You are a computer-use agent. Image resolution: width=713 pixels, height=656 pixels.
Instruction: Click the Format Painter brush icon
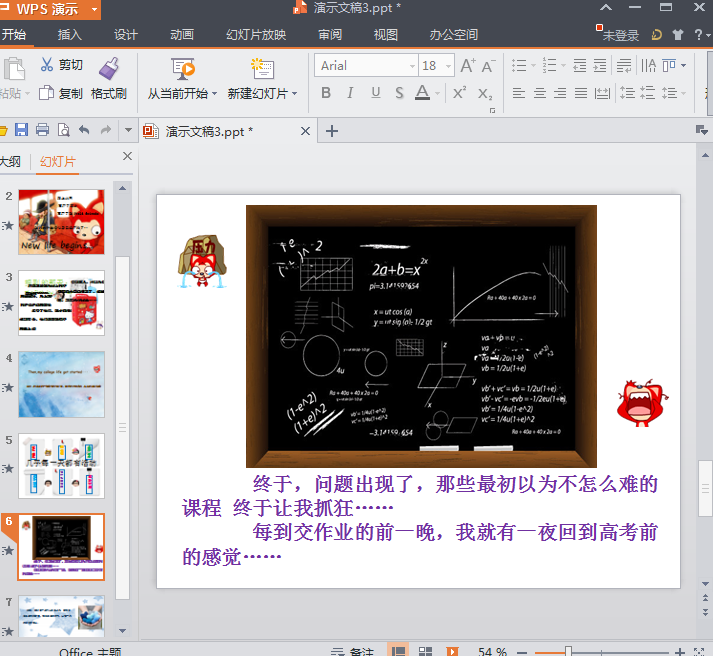[109, 68]
